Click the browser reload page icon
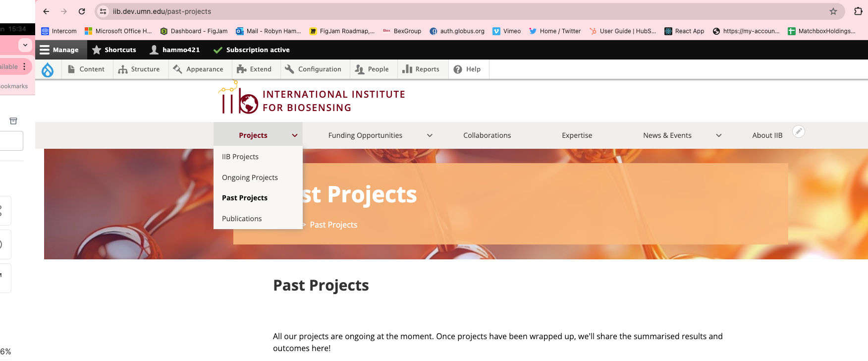Viewport: 868px width, 361px height. point(82,11)
